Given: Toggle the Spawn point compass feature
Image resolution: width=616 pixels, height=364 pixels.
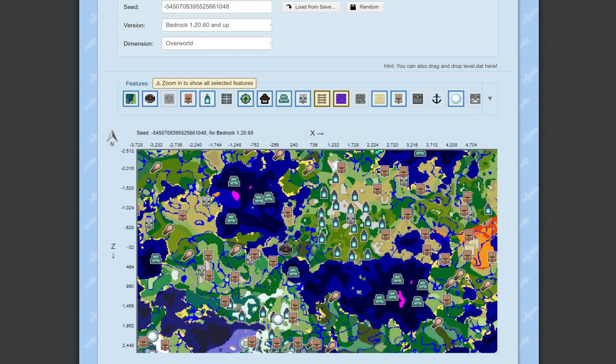Looking at the screenshot, I should (x=150, y=99).
